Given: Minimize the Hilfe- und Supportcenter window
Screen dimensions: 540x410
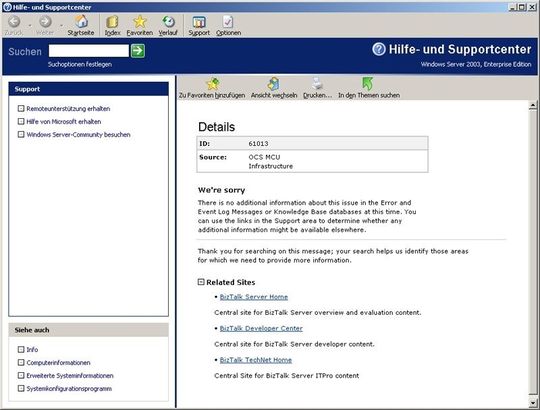Looking at the screenshot, I should click(x=513, y=7).
